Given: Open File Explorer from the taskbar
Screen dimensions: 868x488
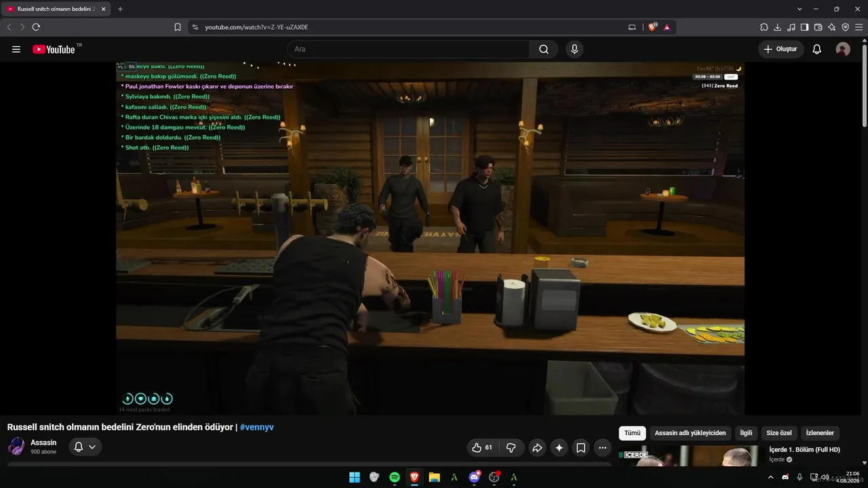Looking at the screenshot, I should [434, 477].
